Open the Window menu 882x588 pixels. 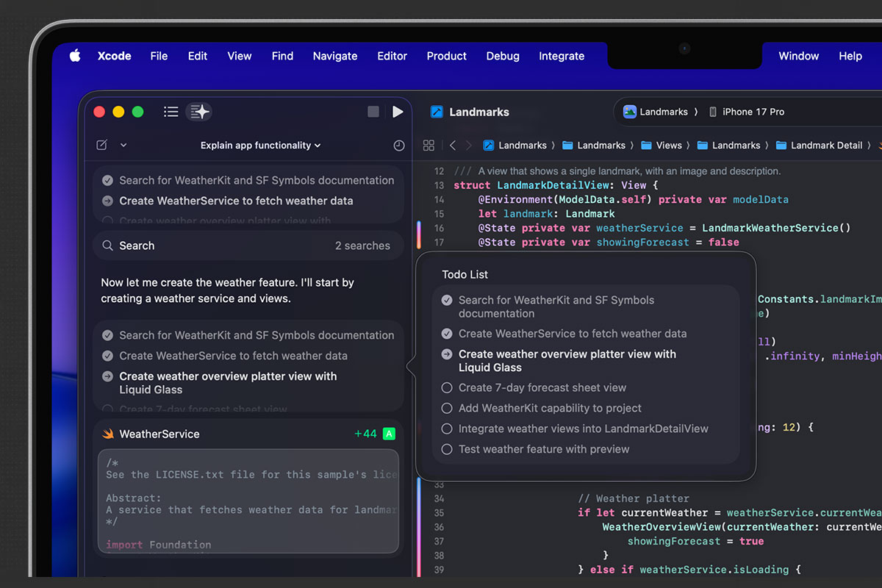point(799,56)
